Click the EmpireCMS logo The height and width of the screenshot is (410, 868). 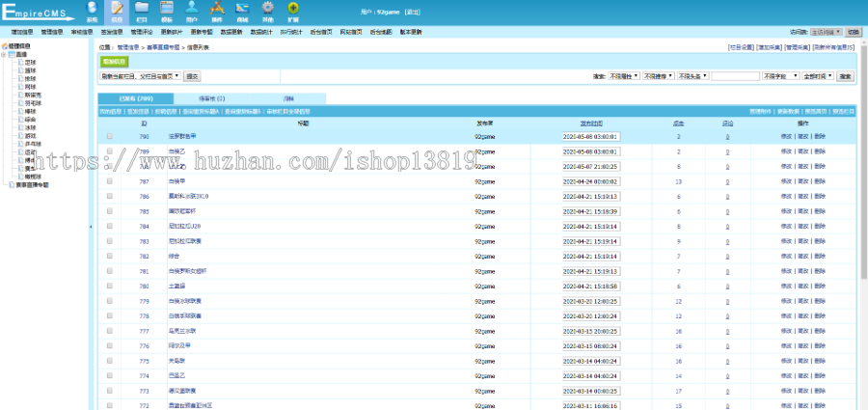(x=38, y=12)
